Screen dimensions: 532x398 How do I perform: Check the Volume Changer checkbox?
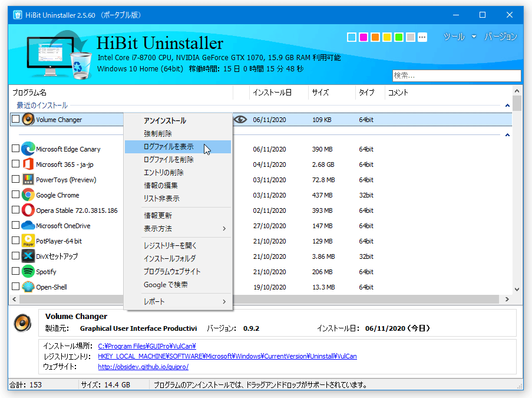(x=15, y=119)
